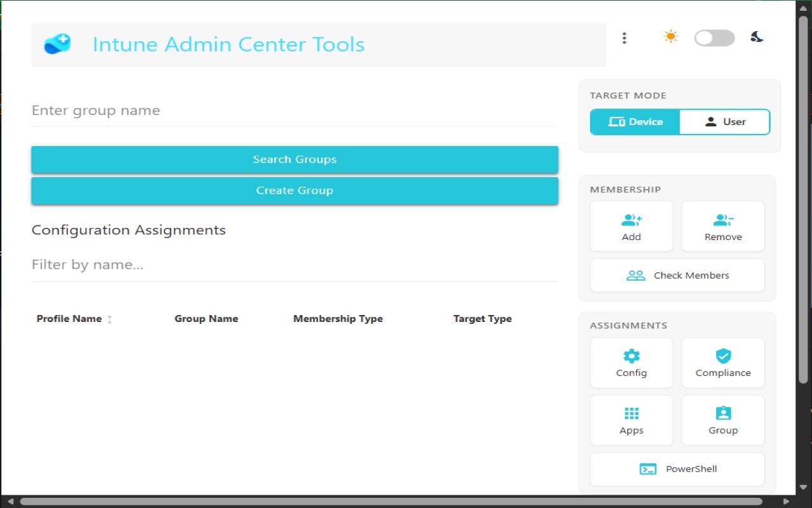
Task: Open the three-dot more options menu
Action: [x=624, y=38]
